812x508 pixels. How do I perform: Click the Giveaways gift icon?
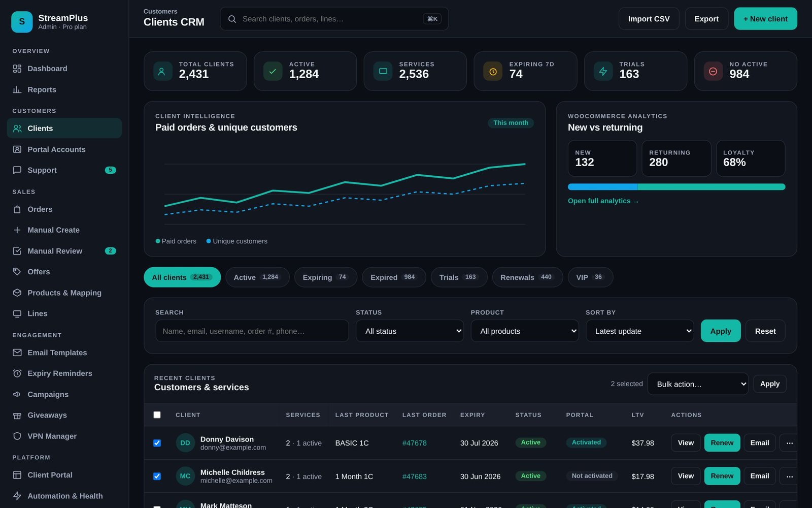[17, 415]
